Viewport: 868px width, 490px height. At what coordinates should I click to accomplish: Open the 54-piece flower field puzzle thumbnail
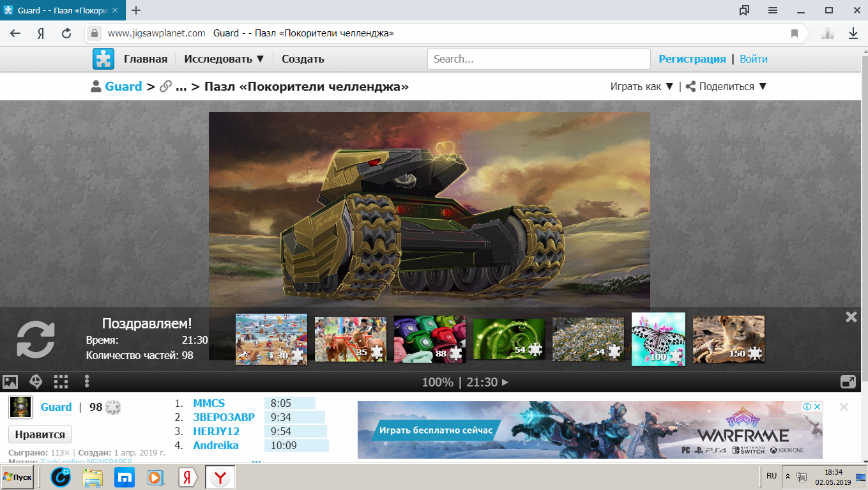coord(588,339)
